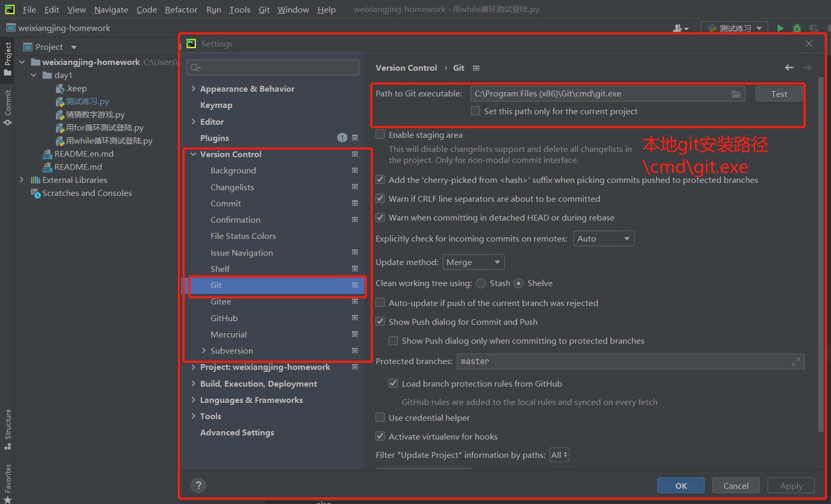Open the user account icon in toolbar
The image size is (831, 504).
point(681,28)
